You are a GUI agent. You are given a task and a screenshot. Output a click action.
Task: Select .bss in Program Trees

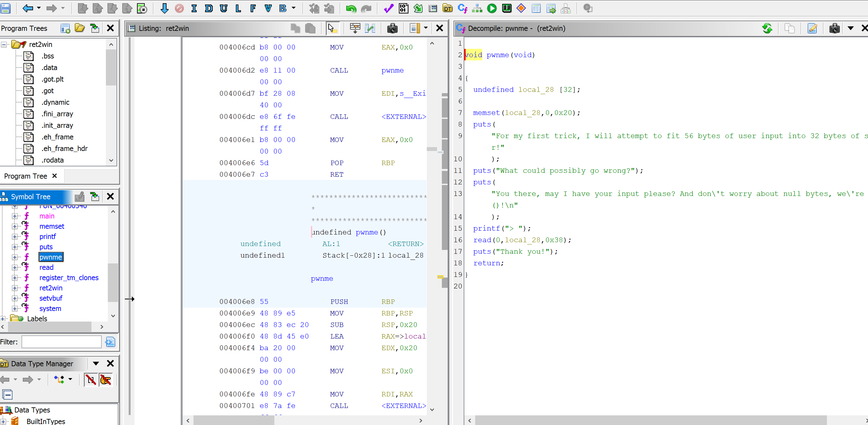pyautogui.click(x=47, y=56)
